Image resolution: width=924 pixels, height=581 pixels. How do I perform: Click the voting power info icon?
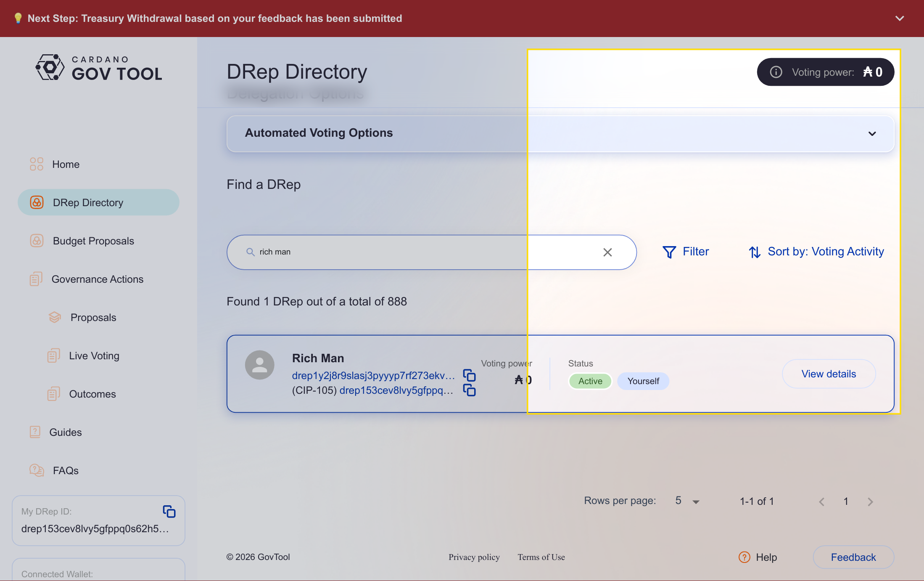pyautogui.click(x=776, y=72)
